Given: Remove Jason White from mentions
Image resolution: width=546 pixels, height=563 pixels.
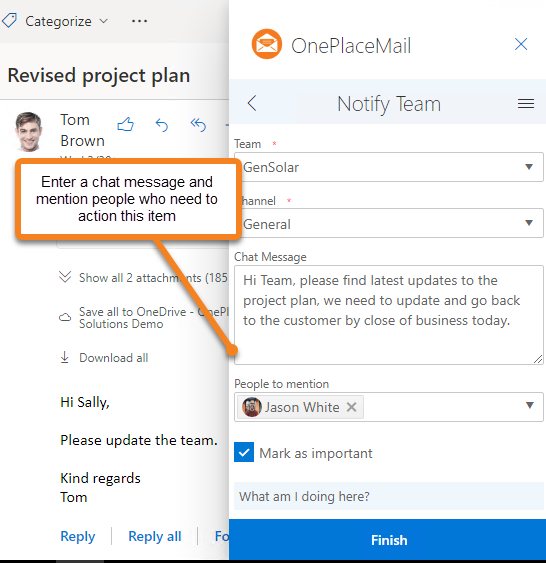Looking at the screenshot, I should coord(351,407).
